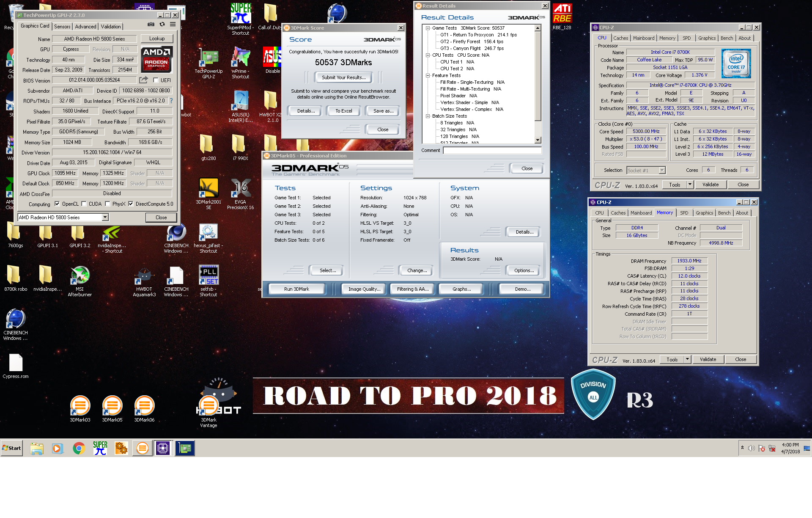Click the GPU-Z refresh icon

pyautogui.click(x=162, y=25)
